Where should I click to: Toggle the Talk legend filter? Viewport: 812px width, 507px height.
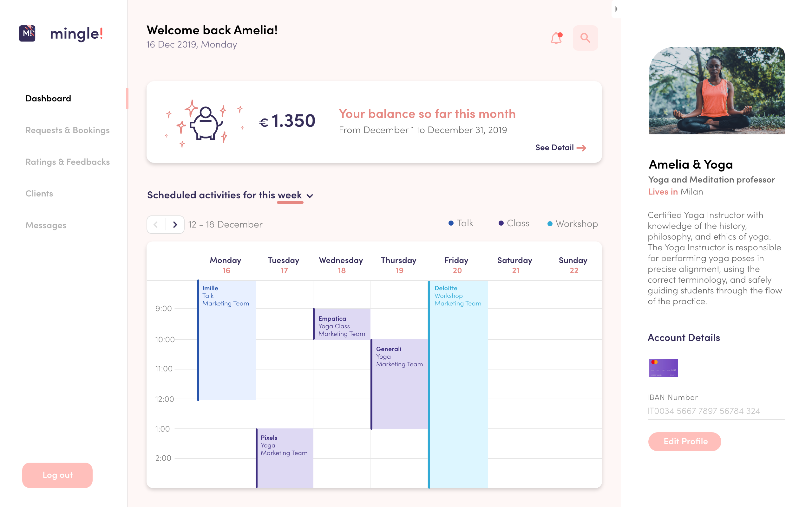pyautogui.click(x=461, y=223)
